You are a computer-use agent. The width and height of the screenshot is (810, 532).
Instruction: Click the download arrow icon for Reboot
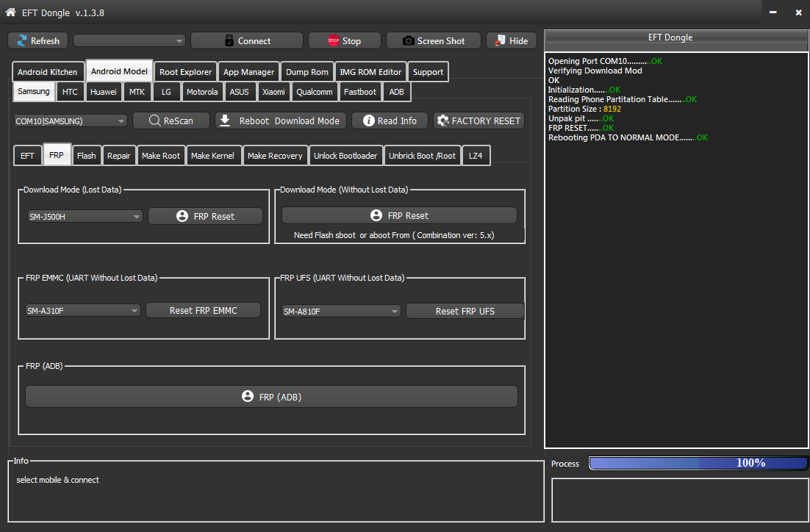225,121
